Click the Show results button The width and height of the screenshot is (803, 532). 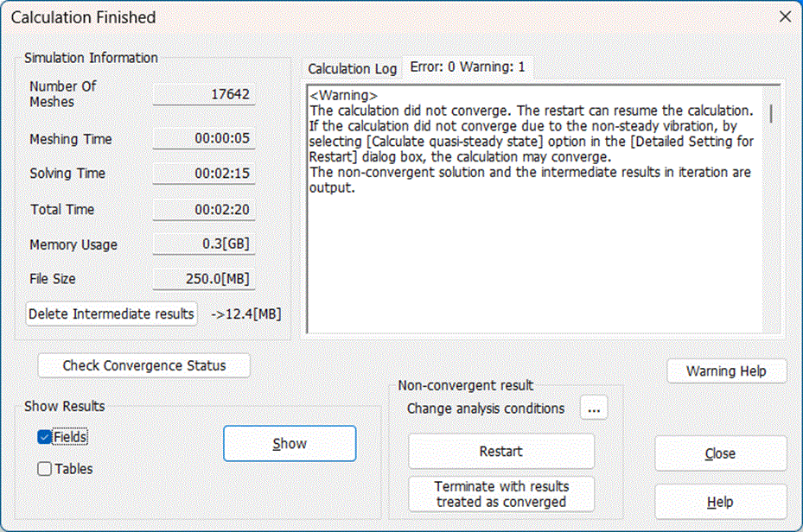point(290,444)
